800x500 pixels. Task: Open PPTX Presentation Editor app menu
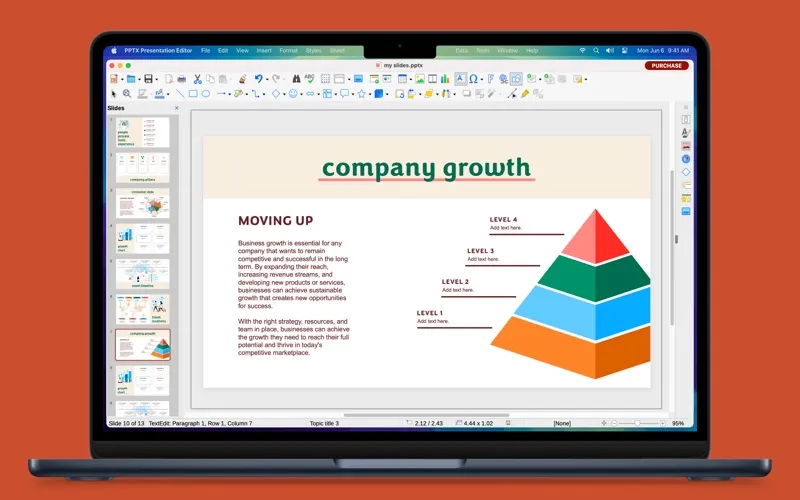point(158,51)
